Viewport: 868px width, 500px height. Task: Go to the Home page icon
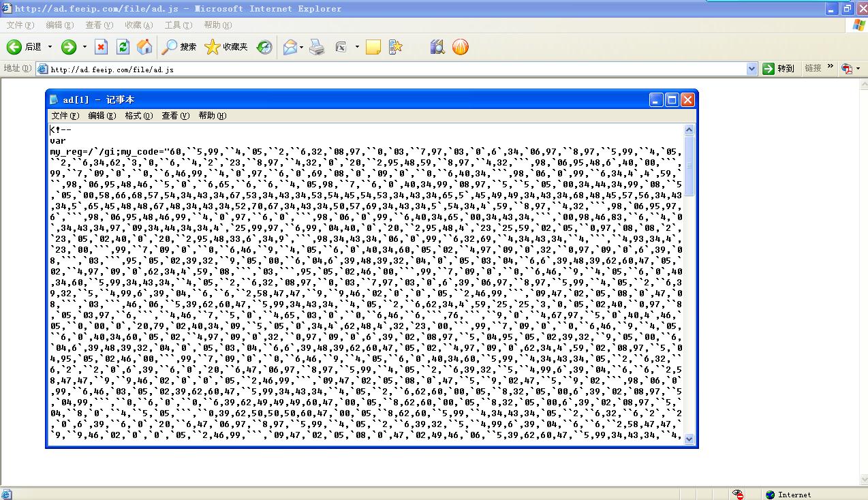tap(144, 47)
